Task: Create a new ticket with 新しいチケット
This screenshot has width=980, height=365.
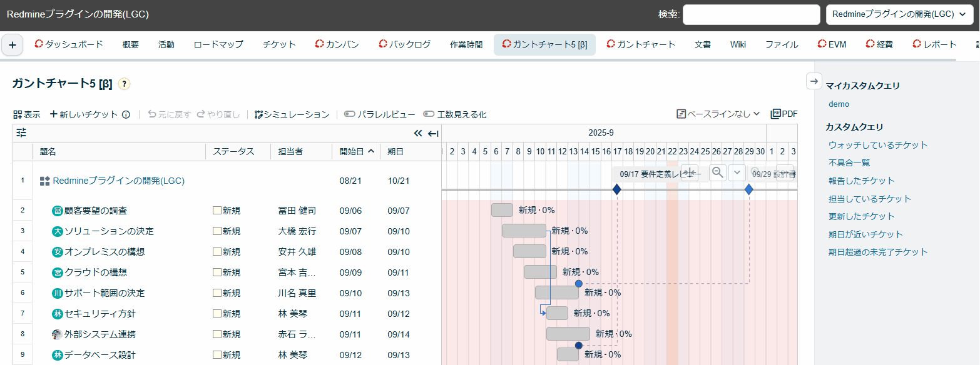Action: coord(84,114)
